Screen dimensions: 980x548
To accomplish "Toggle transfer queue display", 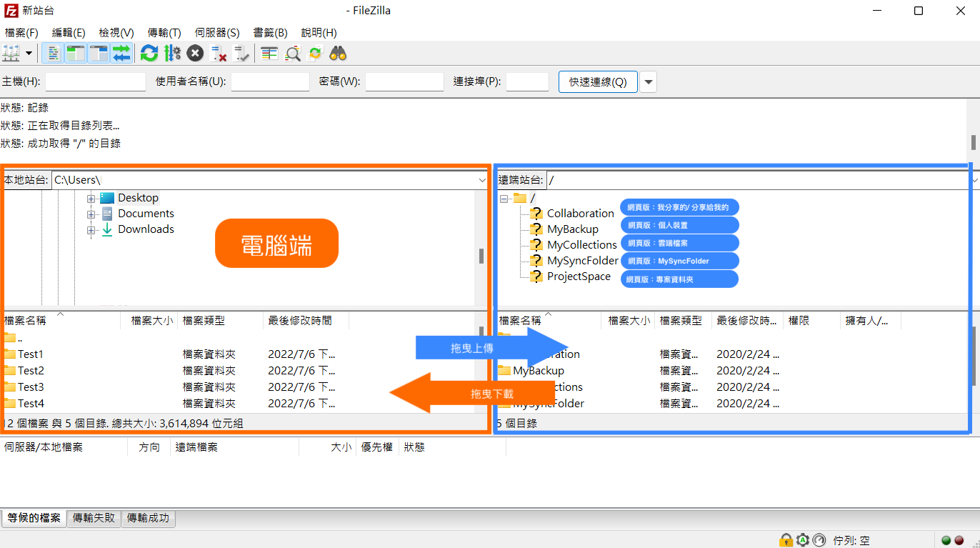I will point(121,53).
